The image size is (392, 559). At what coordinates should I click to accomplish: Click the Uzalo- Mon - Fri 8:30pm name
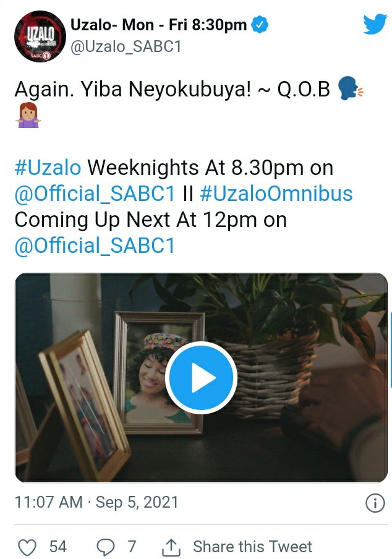click(x=158, y=25)
